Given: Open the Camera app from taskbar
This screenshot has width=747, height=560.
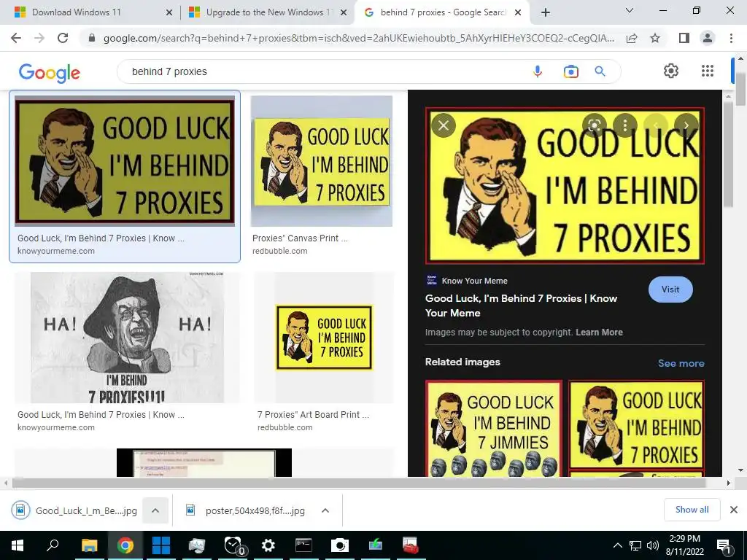Looking at the screenshot, I should (339, 545).
